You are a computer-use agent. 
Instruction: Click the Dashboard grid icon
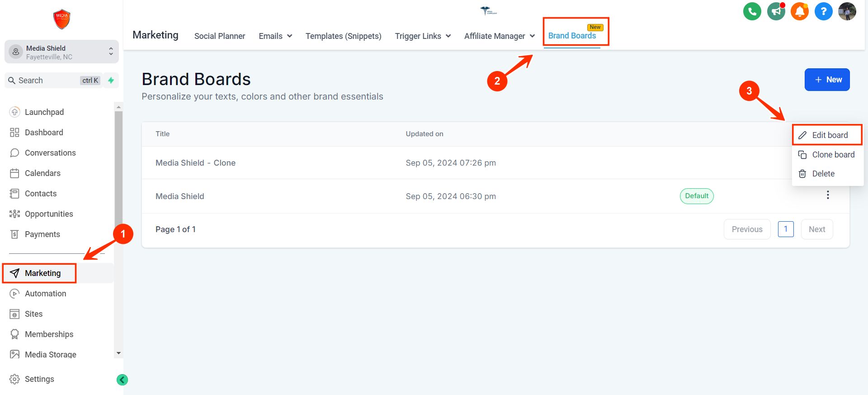coord(14,132)
